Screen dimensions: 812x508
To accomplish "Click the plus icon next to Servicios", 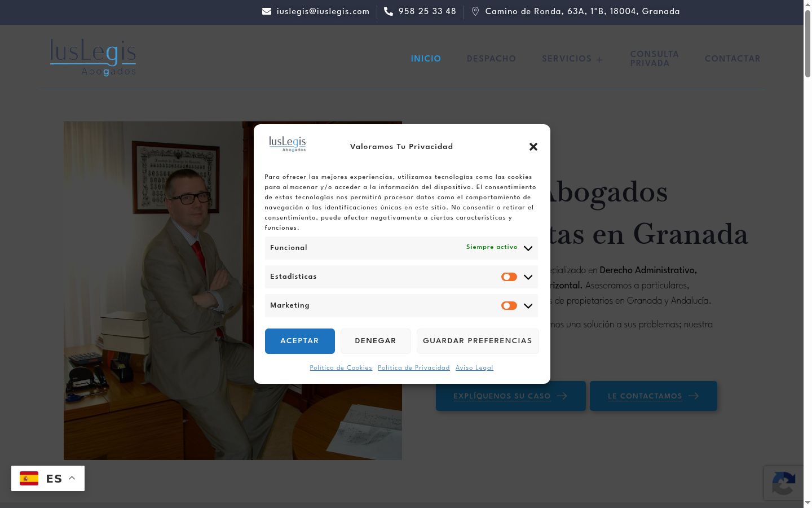I will [599, 59].
